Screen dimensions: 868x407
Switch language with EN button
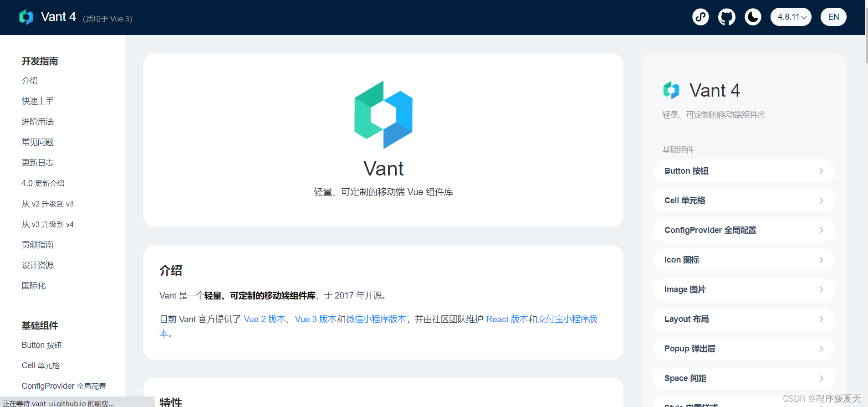click(x=833, y=17)
